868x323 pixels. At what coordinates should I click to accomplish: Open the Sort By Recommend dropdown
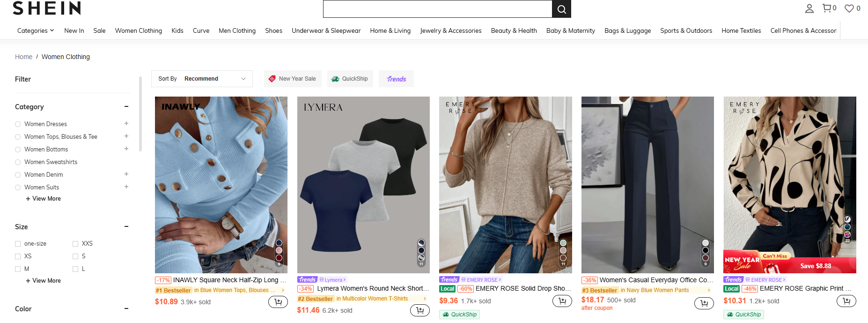pyautogui.click(x=202, y=79)
